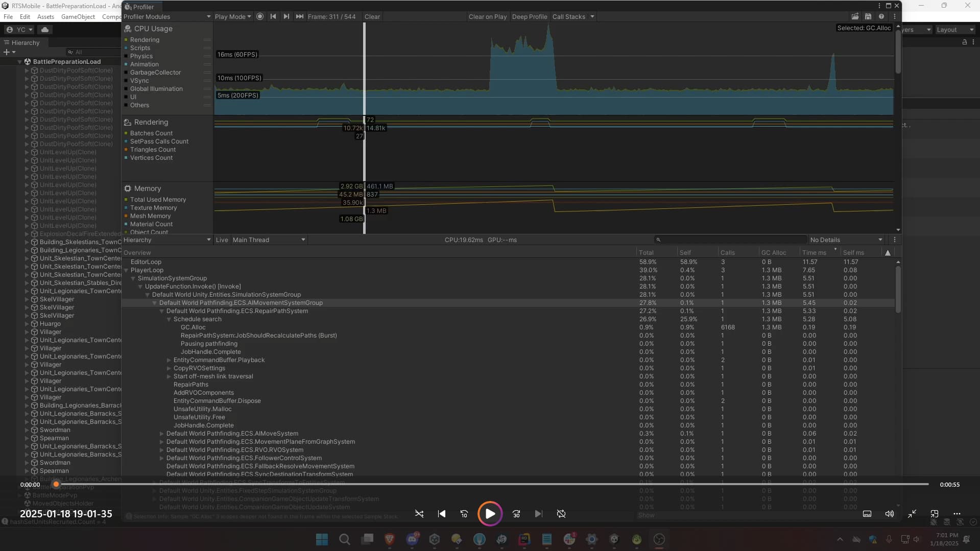Expand EntityCommandBuffer.Playback row
The height and width of the screenshot is (551, 980).
[169, 360]
